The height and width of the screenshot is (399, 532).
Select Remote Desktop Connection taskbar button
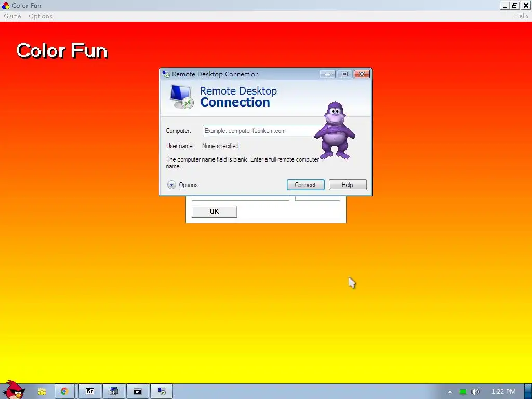162,392
